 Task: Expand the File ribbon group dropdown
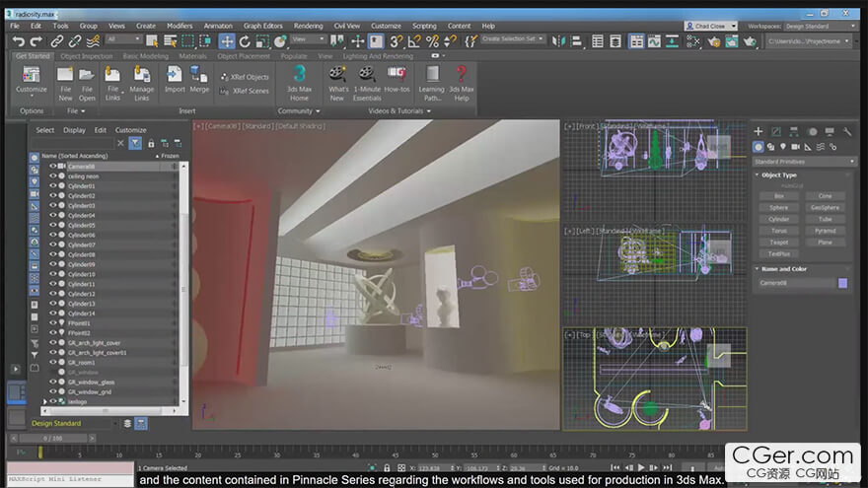coord(76,111)
